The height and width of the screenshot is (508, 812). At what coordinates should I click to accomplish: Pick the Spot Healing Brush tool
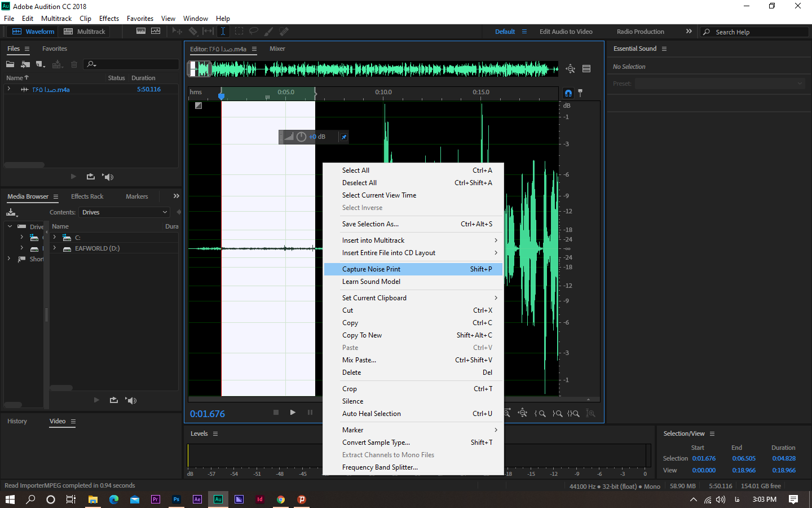pyautogui.click(x=284, y=32)
